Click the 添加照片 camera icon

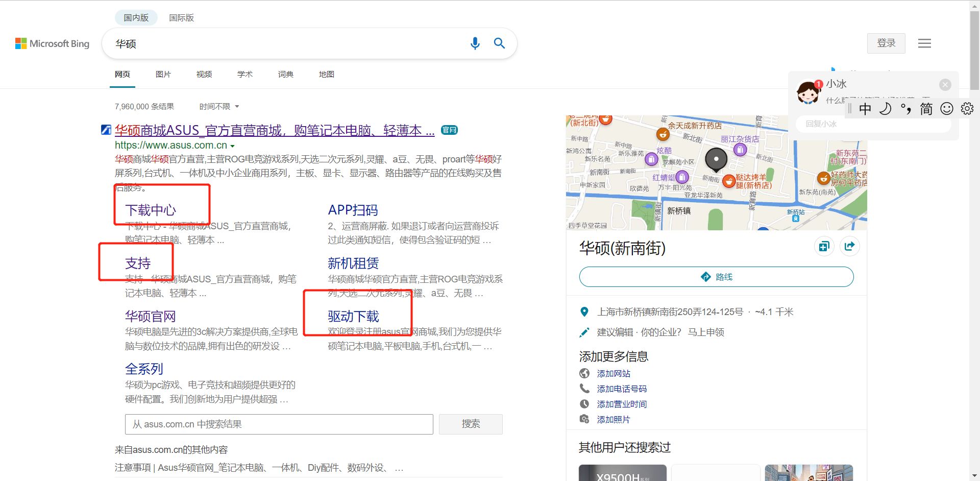(x=585, y=419)
